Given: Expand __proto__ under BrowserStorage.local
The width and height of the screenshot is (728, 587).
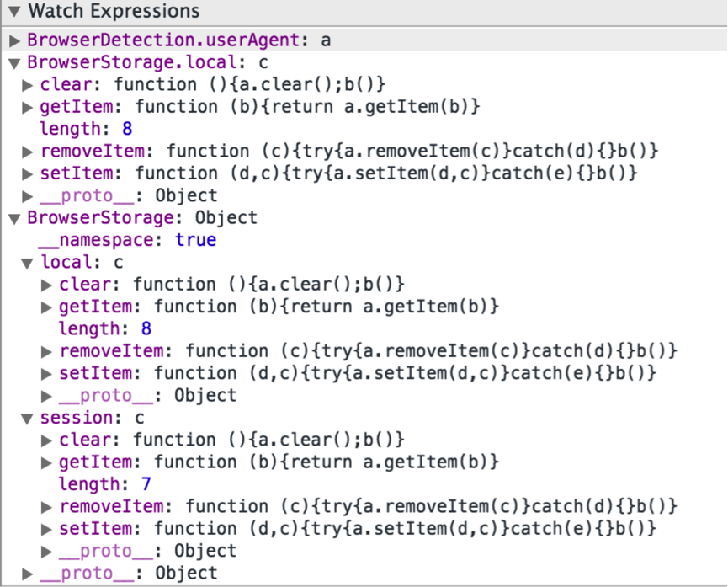Looking at the screenshot, I should point(28,196).
